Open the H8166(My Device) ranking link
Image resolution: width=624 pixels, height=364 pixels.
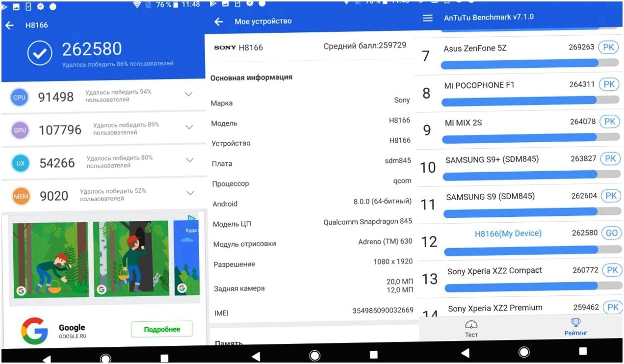[x=508, y=234]
